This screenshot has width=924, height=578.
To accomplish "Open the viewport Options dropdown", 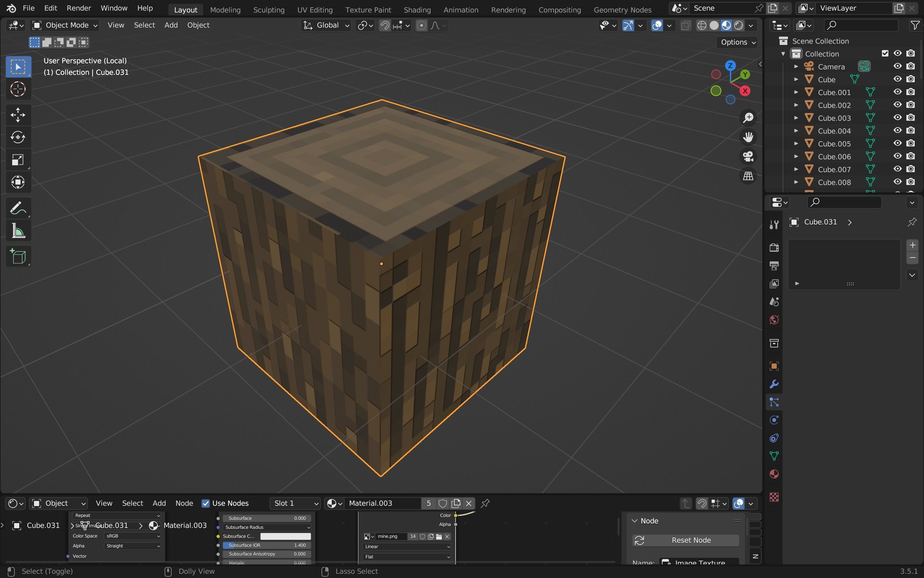I will [738, 42].
